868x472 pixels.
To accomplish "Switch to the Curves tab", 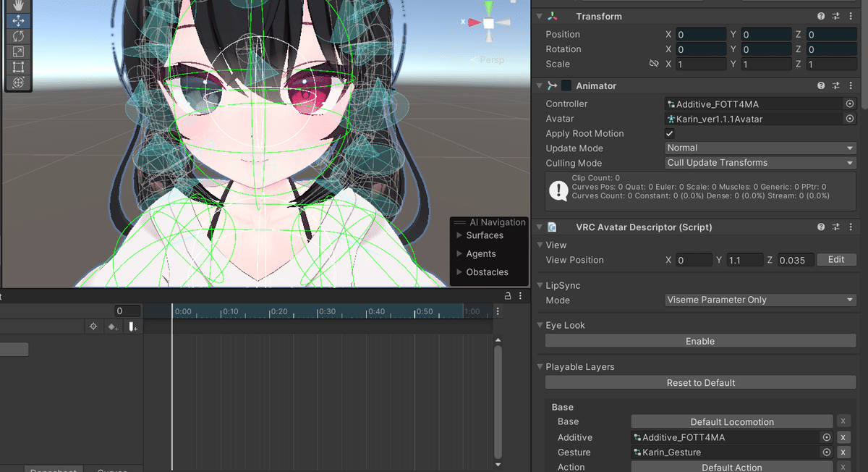I will point(113,469).
